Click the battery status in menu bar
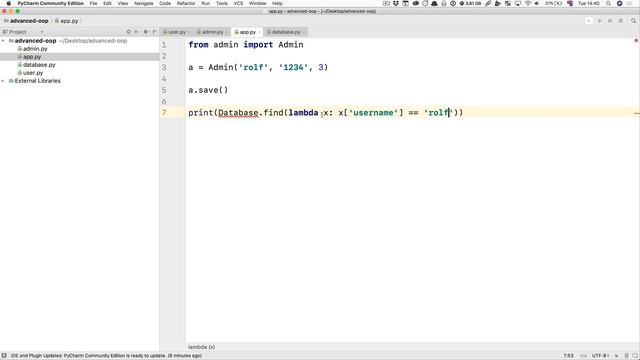Viewport: 640px width, 360px height. click(553, 3)
